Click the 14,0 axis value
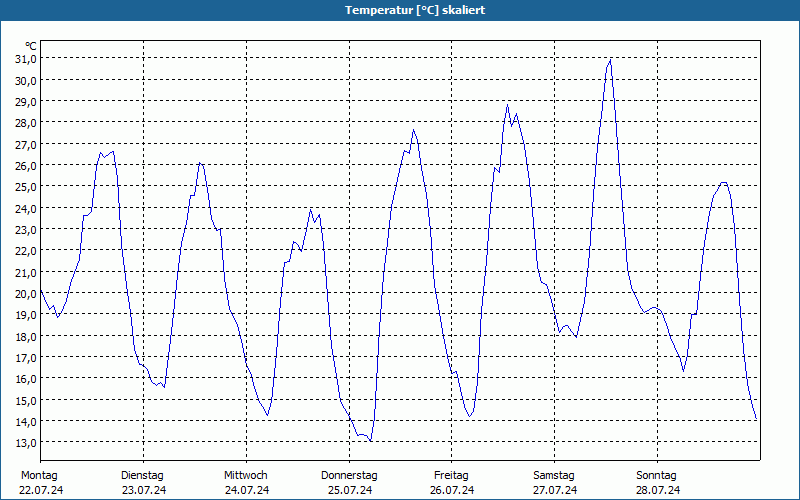Image resolution: width=800 pixels, height=500 pixels. click(26, 421)
